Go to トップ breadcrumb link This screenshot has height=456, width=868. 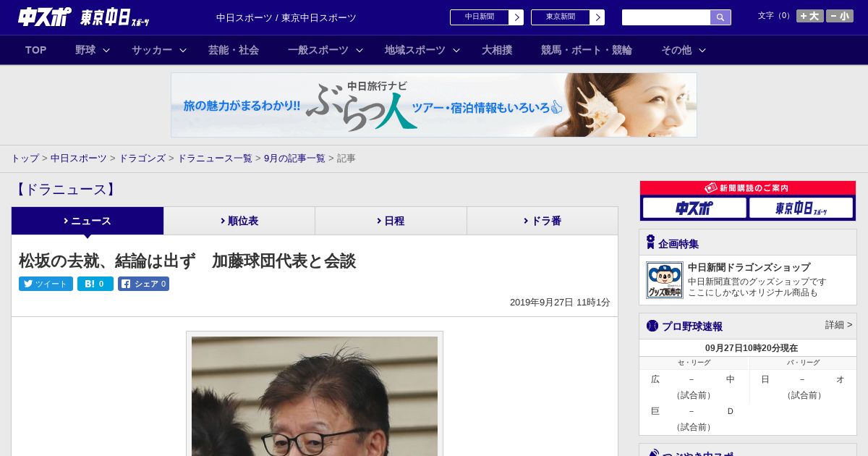[x=25, y=158]
